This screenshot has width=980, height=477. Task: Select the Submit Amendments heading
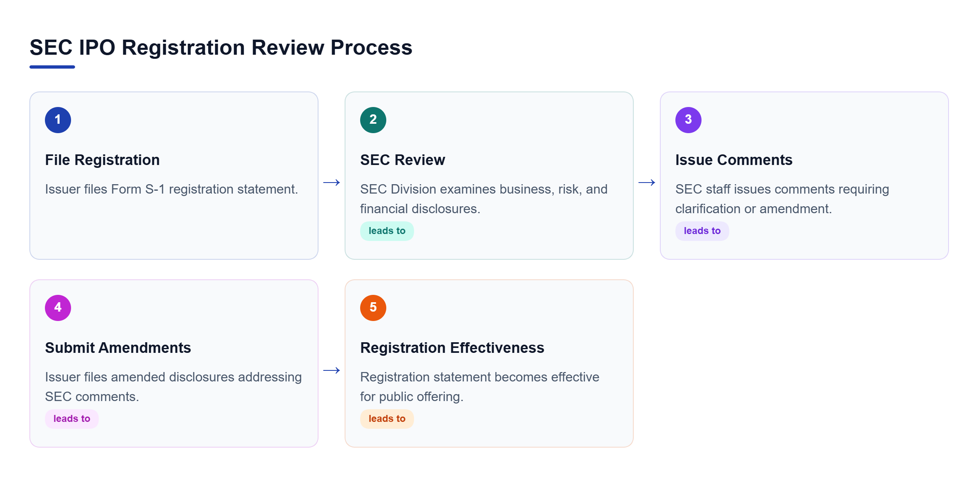pos(118,348)
